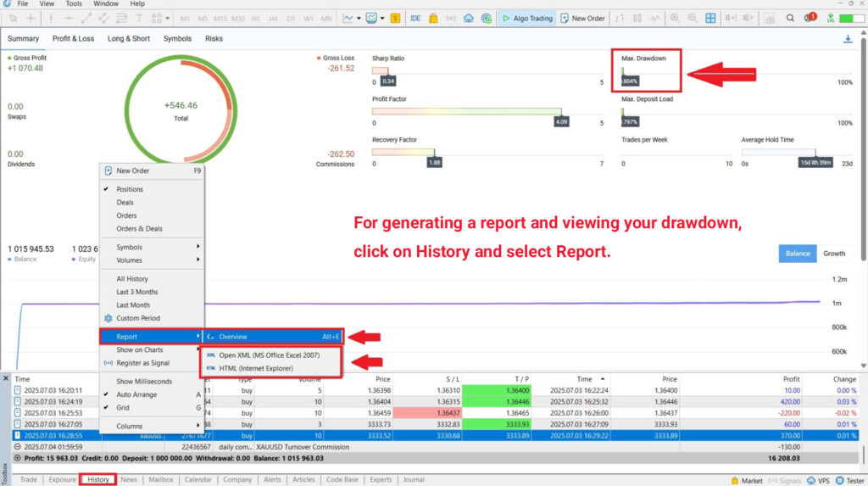Expand the Symbols submenu in context menu
868x486 pixels.
pyautogui.click(x=153, y=247)
